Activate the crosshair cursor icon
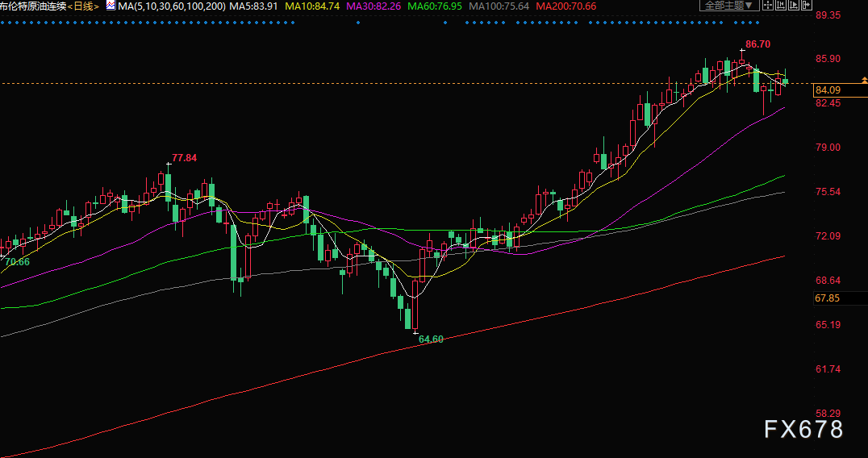Image resolution: width=868 pixels, height=458 pixels. click(768, 5)
